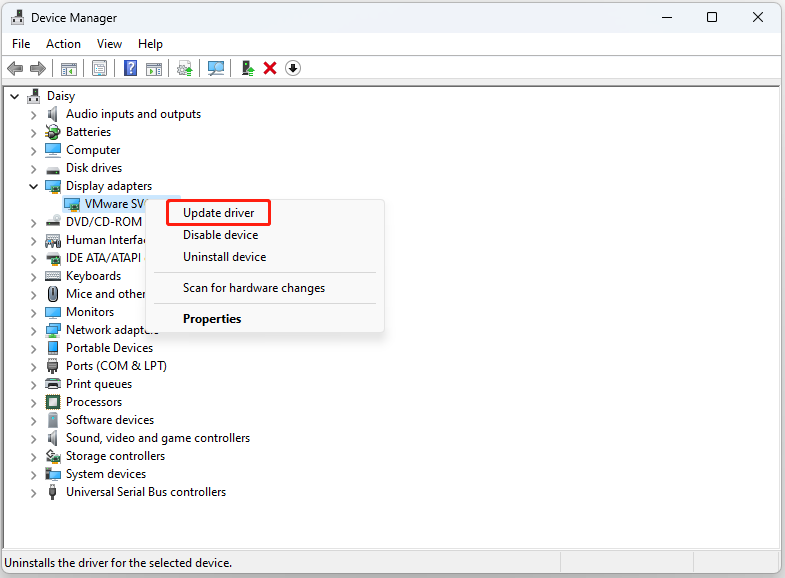
Task: Select the Computer category label
Action: coord(93,150)
